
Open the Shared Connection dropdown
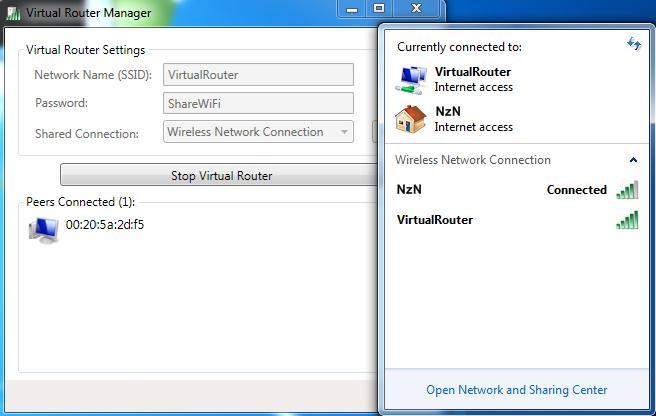pyautogui.click(x=258, y=132)
